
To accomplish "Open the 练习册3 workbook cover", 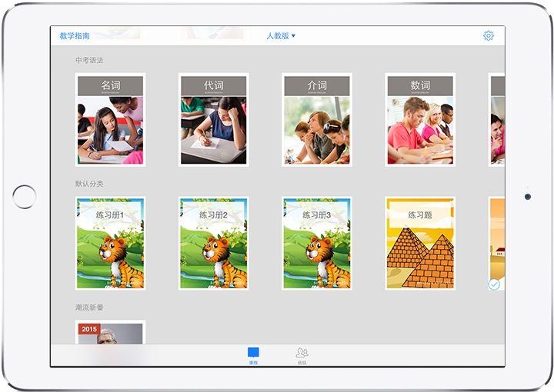I will tap(317, 244).
